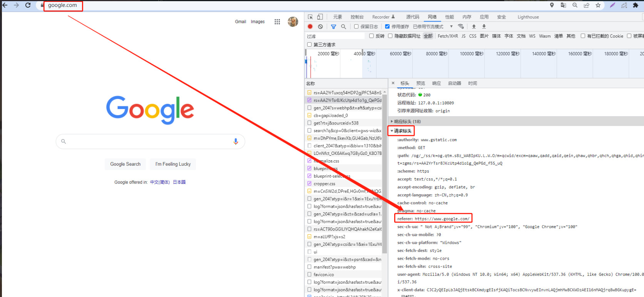Click the voice search microphone
Screen dimensions: 644x297
pyautogui.click(x=236, y=141)
